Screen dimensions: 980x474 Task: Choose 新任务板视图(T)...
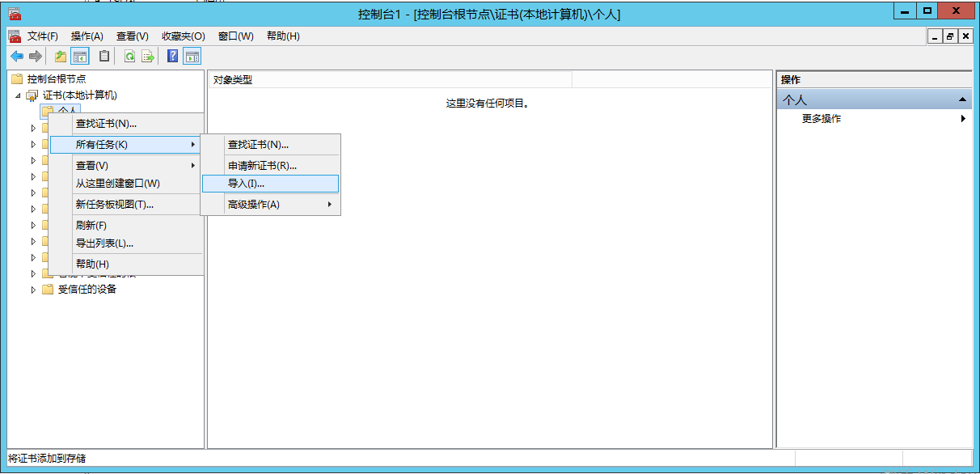(125, 205)
